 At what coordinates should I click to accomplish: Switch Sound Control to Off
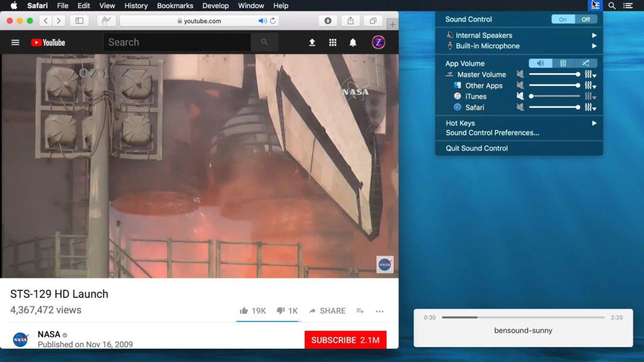(x=586, y=19)
